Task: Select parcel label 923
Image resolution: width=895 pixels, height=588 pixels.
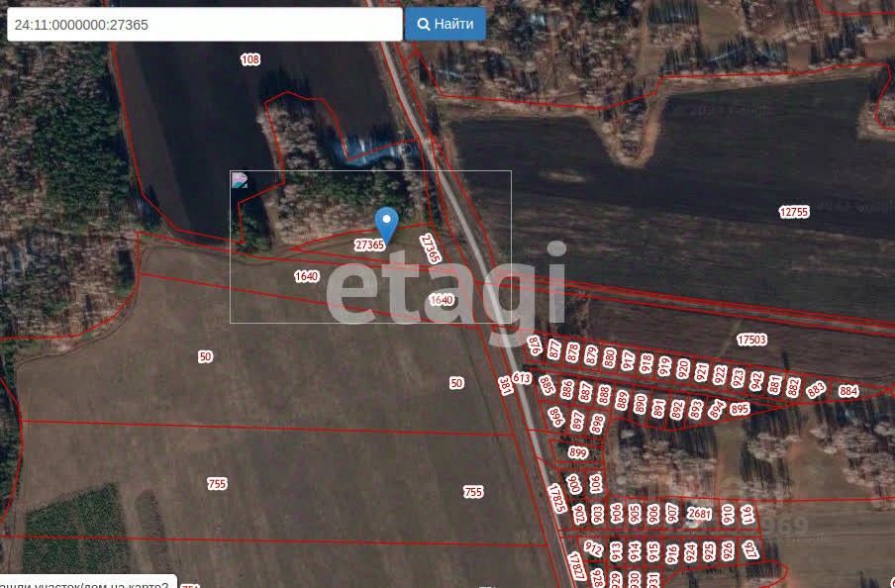Action: 738,378
